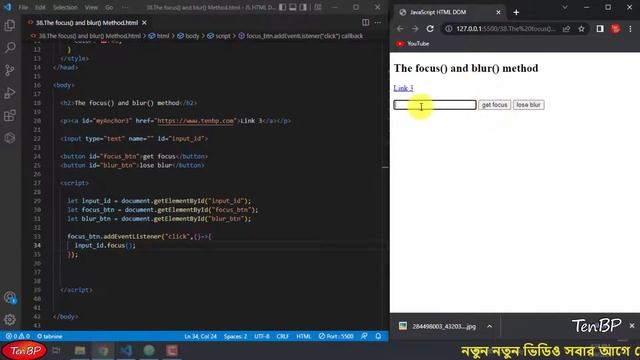Image resolution: width=640 pixels, height=360 pixels.
Task: Open the View menu
Action: point(91,7)
